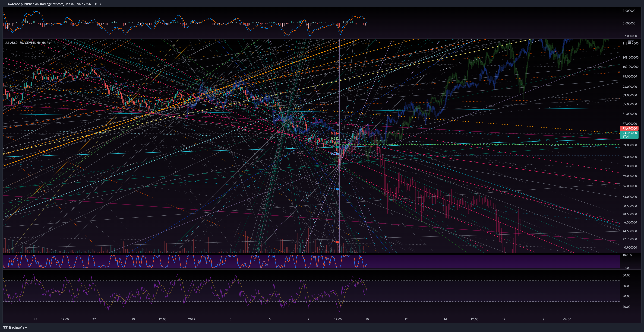Click the 19 date label on time axis
The width and height of the screenshot is (644, 332).
(542, 319)
